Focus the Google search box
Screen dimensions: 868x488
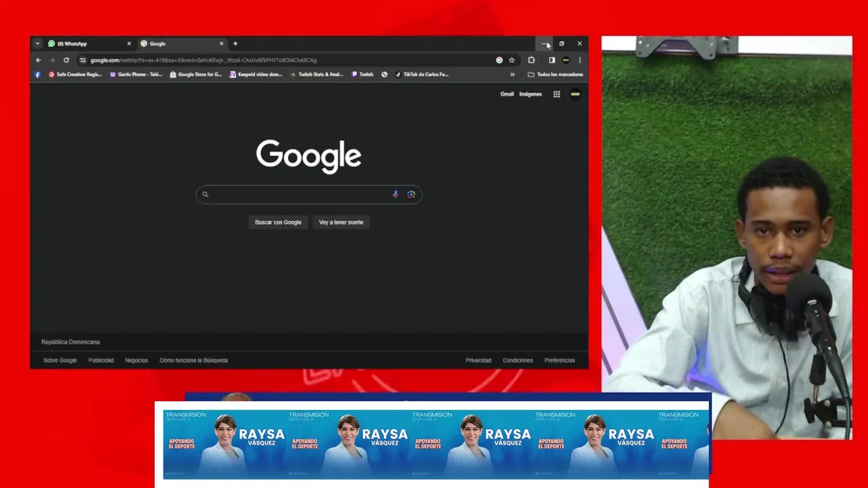pyautogui.click(x=309, y=195)
